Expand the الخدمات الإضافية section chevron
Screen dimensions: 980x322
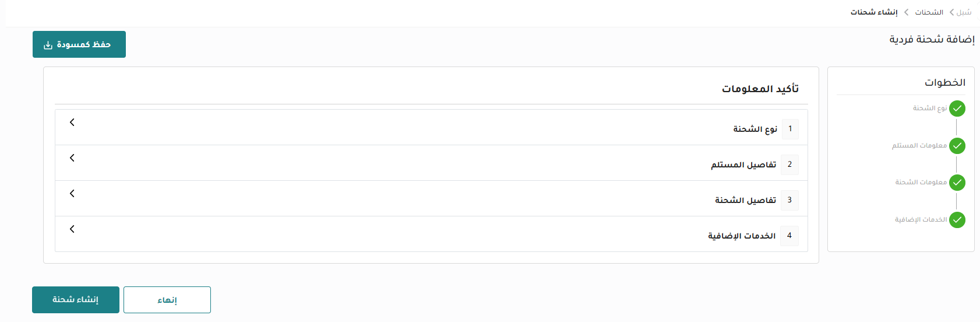pyautogui.click(x=72, y=229)
